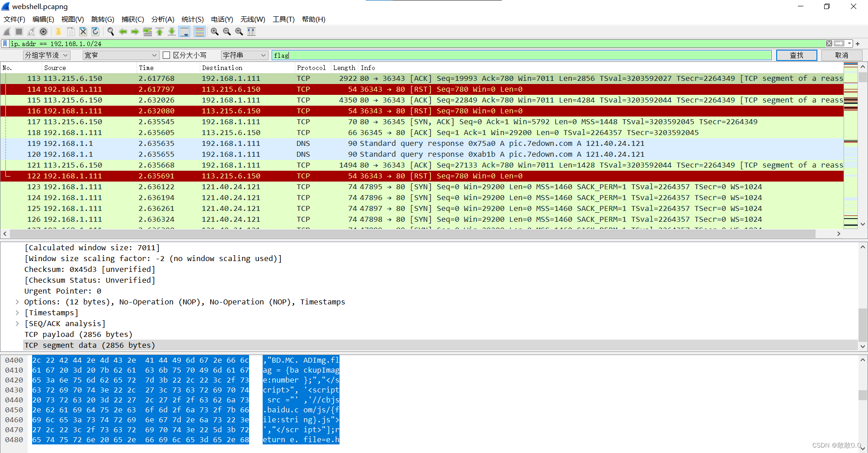This screenshot has width=868, height=453.
Task: Toggle packet list colorization
Action: [x=199, y=32]
